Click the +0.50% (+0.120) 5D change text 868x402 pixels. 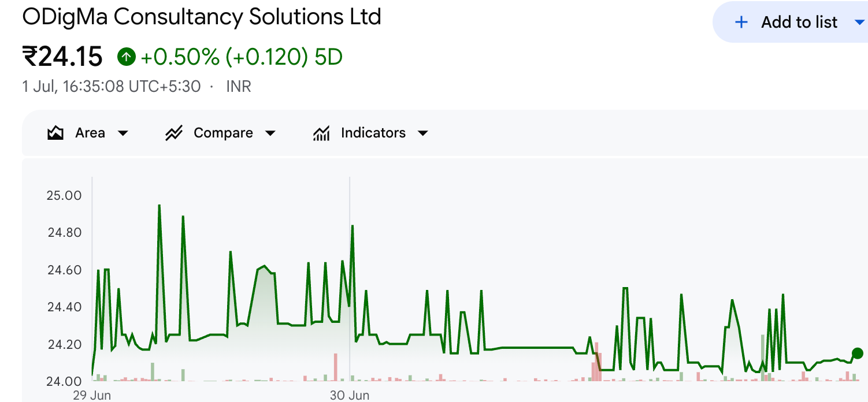tap(242, 57)
